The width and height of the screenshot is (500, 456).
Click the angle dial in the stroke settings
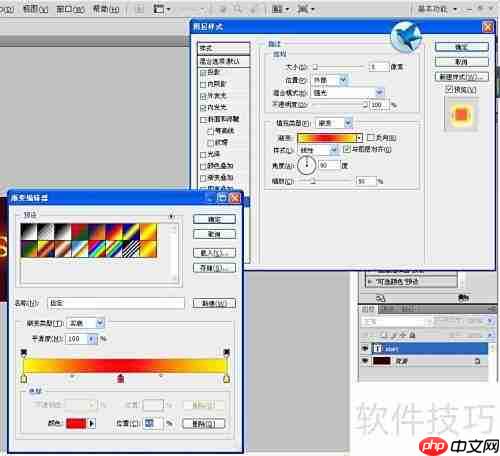pyautogui.click(x=306, y=165)
